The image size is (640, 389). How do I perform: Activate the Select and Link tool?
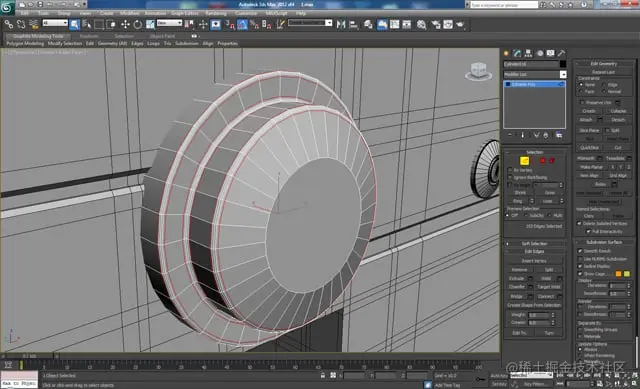9,24
